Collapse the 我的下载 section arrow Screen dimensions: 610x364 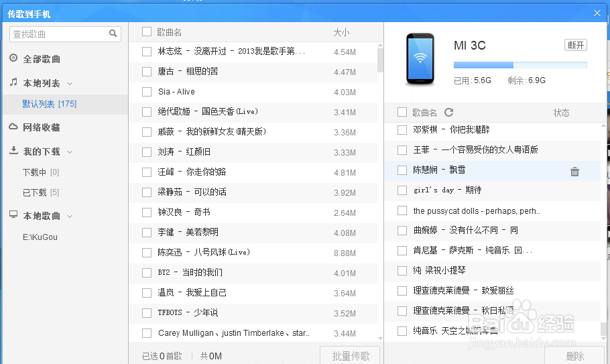(70, 152)
